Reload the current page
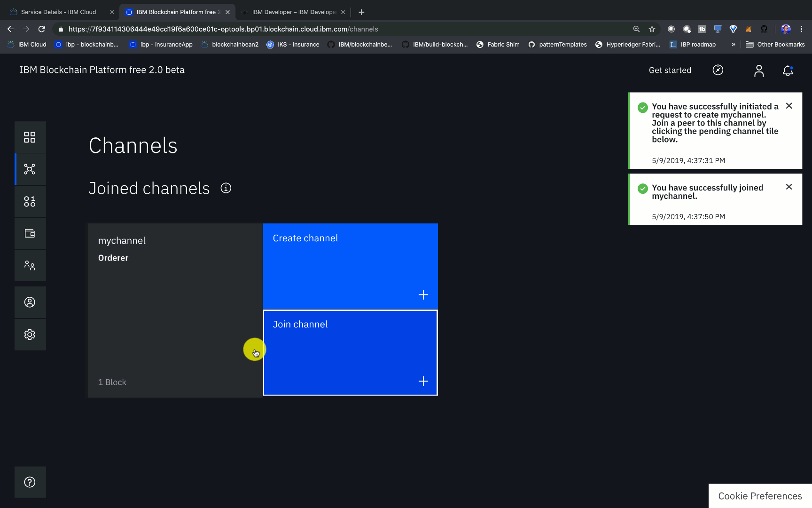The height and width of the screenshot is (508, 812). coord(42,29)
